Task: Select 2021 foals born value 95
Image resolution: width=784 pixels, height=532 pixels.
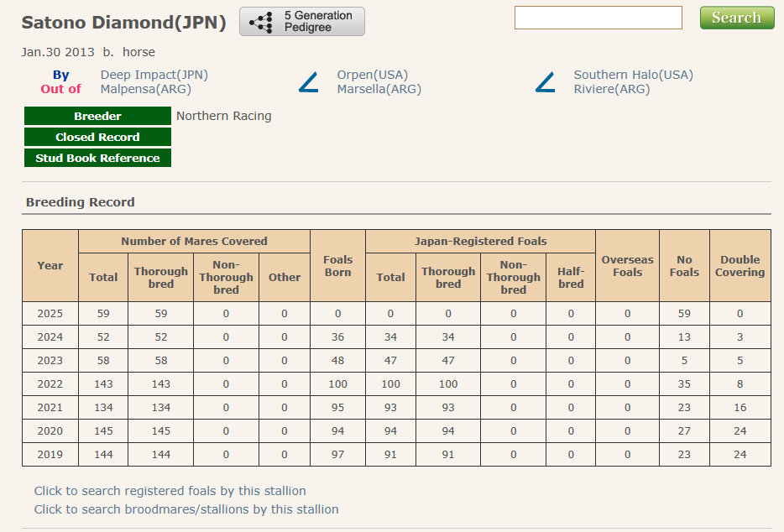Action: click(x=338, y=408)
